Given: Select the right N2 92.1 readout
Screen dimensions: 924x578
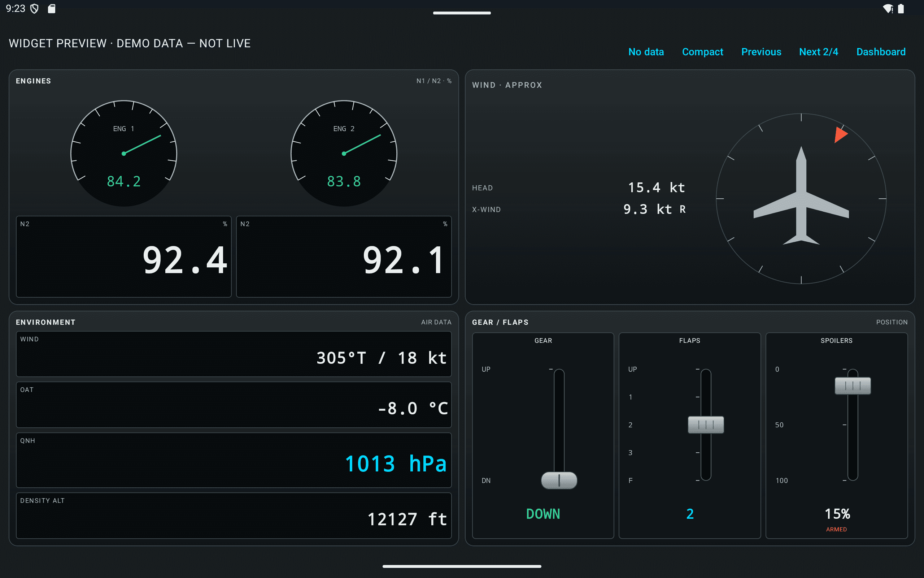Looking at the screenshot, I should point(344,256).
